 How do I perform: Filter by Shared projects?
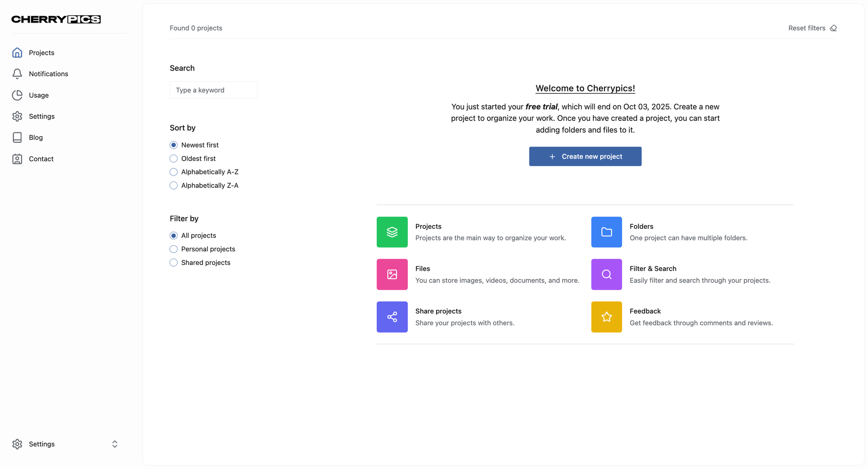(x=174, y=263)
